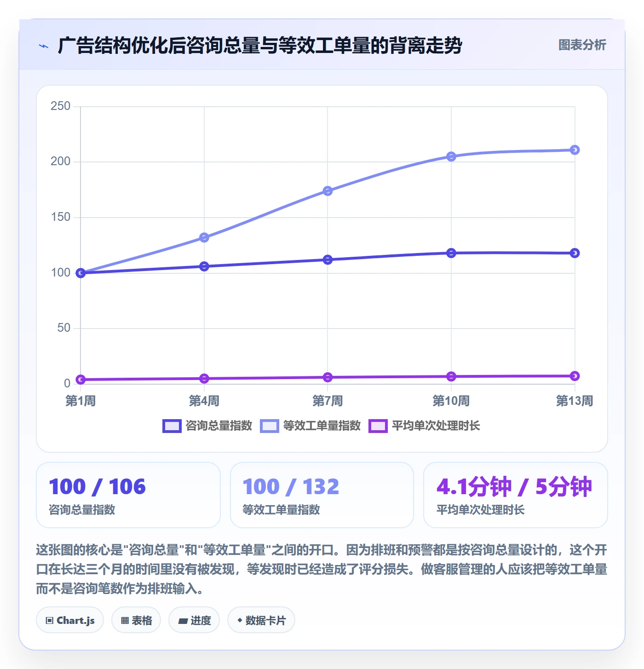The image size is (644, 669).
Task: Click the 50 y-axis tick label
Action: (64, 328)
